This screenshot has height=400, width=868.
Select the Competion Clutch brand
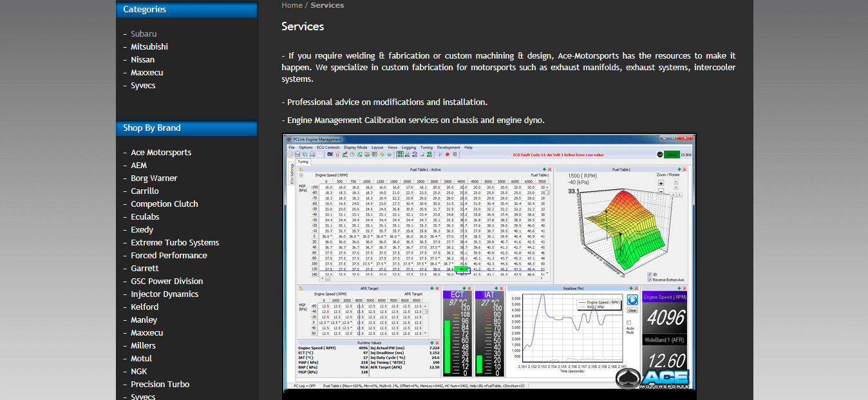tap(164, 204)
